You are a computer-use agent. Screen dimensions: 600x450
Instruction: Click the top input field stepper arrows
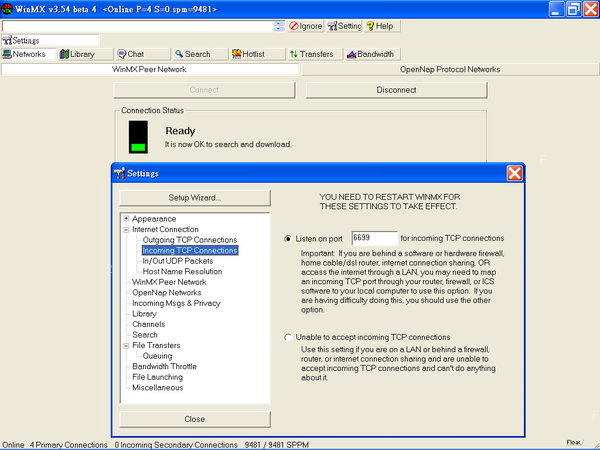[x=279, y=26]
